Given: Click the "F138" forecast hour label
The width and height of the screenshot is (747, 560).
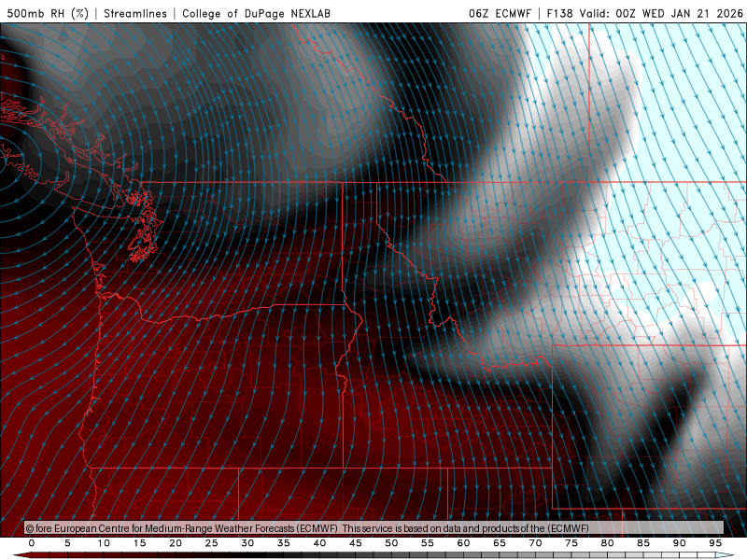Looking at the screenshot, I should coord(559,13).
